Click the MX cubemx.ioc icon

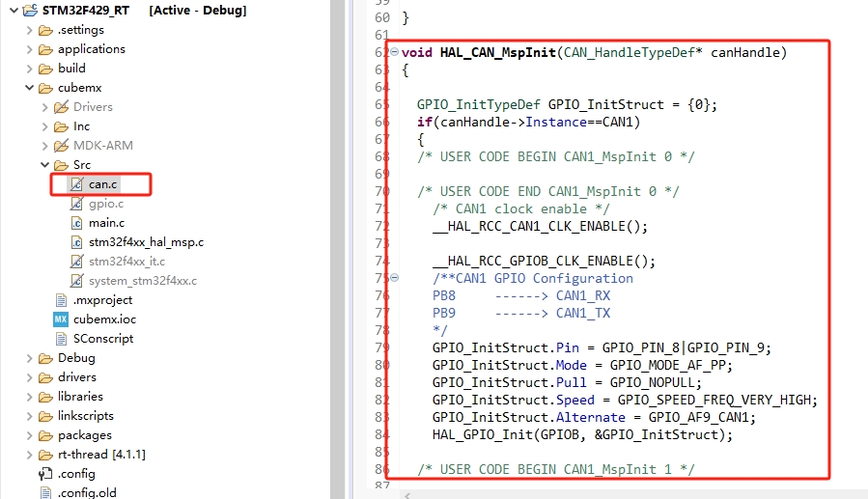(60, 319)
